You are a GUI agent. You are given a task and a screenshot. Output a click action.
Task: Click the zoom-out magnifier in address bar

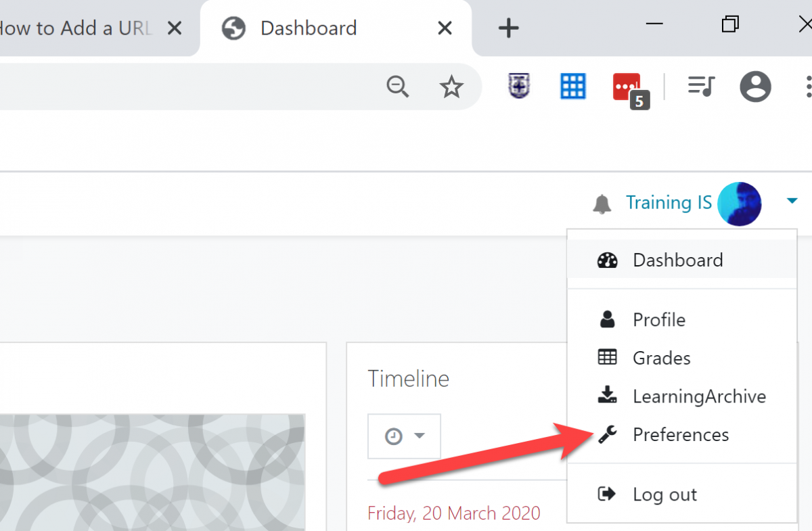pos(398,87)
